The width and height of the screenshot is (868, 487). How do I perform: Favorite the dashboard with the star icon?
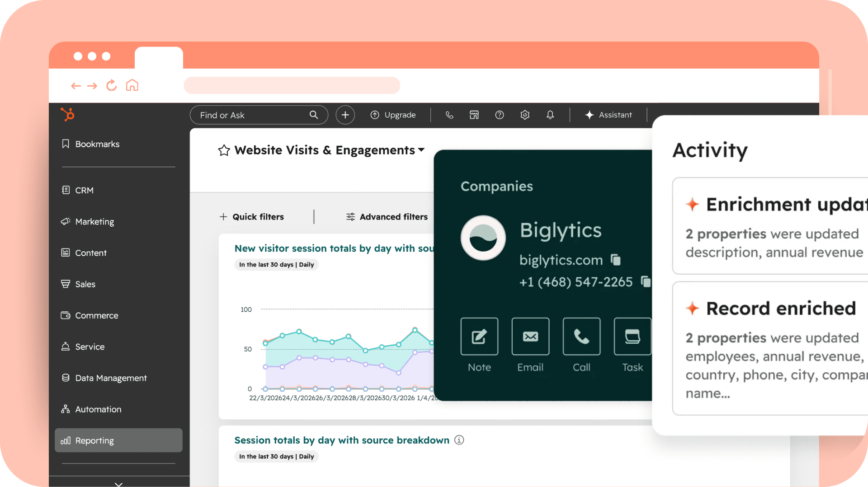point(224,150)
